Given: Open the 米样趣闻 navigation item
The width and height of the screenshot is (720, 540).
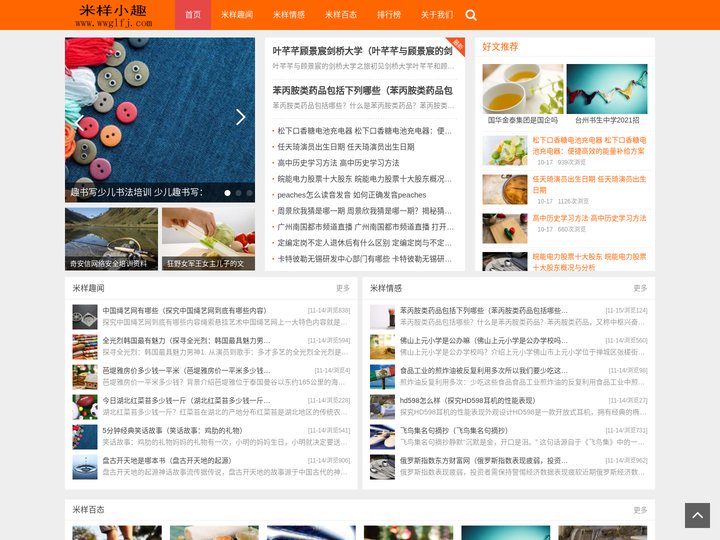Looking at the screenshot, I should tap(236, 15).
